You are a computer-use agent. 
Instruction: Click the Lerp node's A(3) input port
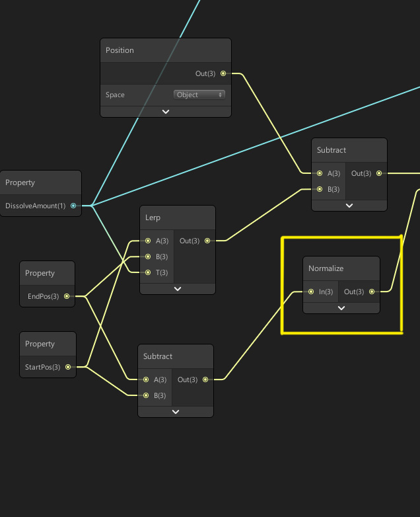[x=148, y=241]
